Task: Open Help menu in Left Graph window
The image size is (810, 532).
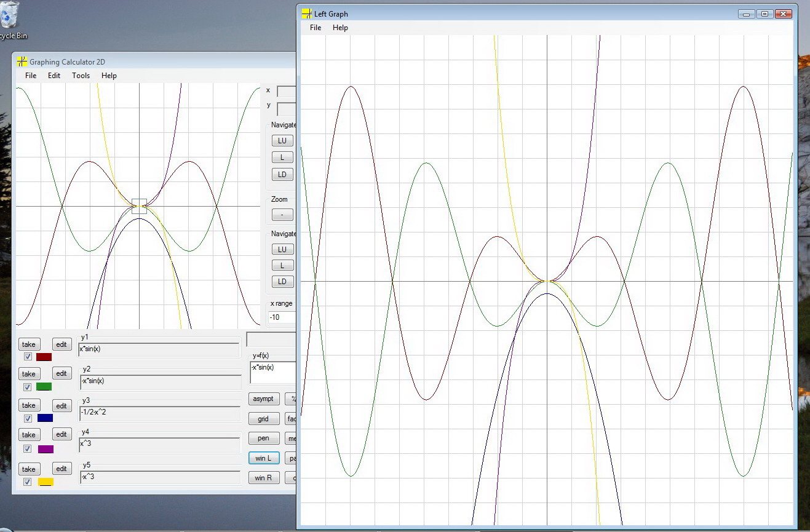Action: (340, 28)
